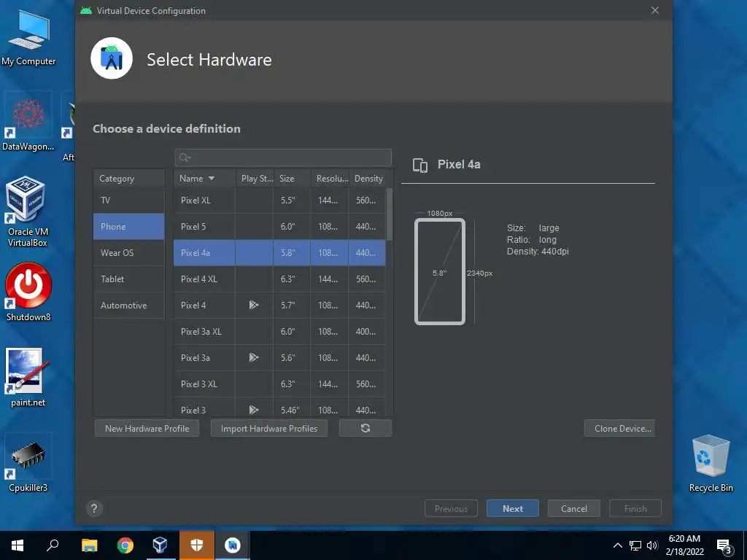The image size is (747, 560).
Task: Select the Pixel 3a XL device row
Action: click(x=279, y=332)
